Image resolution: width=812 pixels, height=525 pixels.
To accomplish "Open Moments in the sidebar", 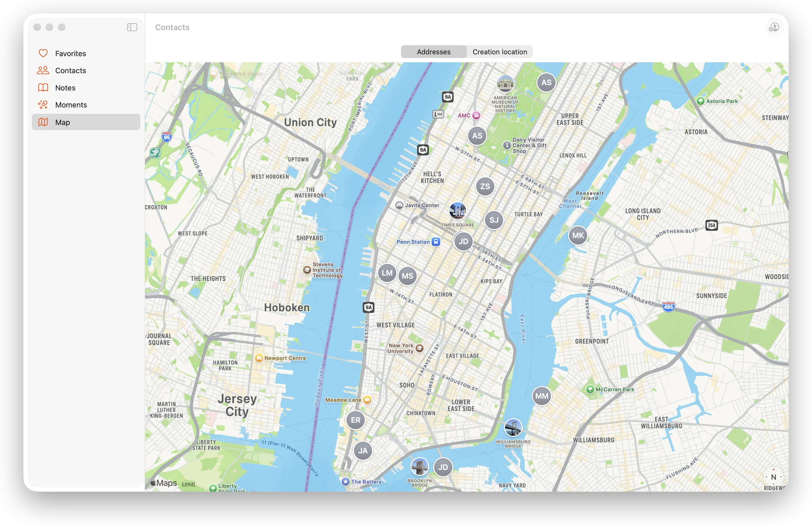I will 86,105.
